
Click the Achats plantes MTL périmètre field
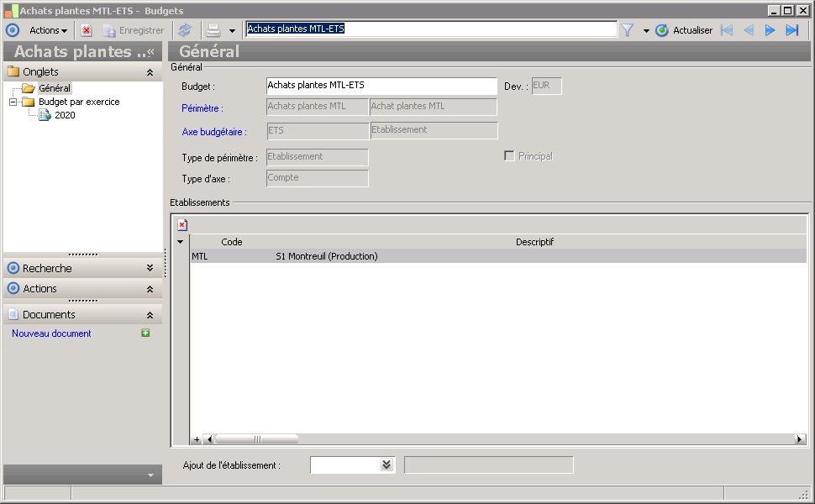tap(317, 107)
